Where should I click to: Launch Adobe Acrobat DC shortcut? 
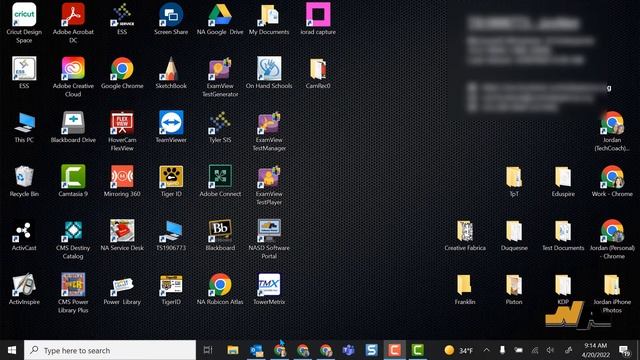[73, 22]
